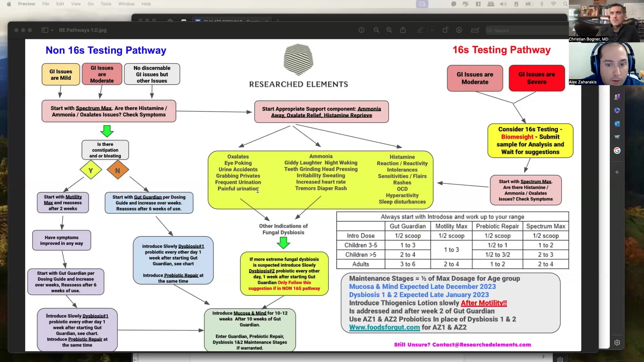644x362 pixels.
Task: Open highlight color dropdown arrow
Action: click(x=432, y=30)
